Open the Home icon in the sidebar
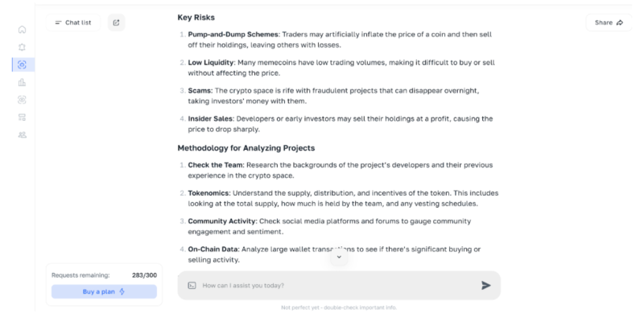Screen dimensions: 644x326 point(22,30)
